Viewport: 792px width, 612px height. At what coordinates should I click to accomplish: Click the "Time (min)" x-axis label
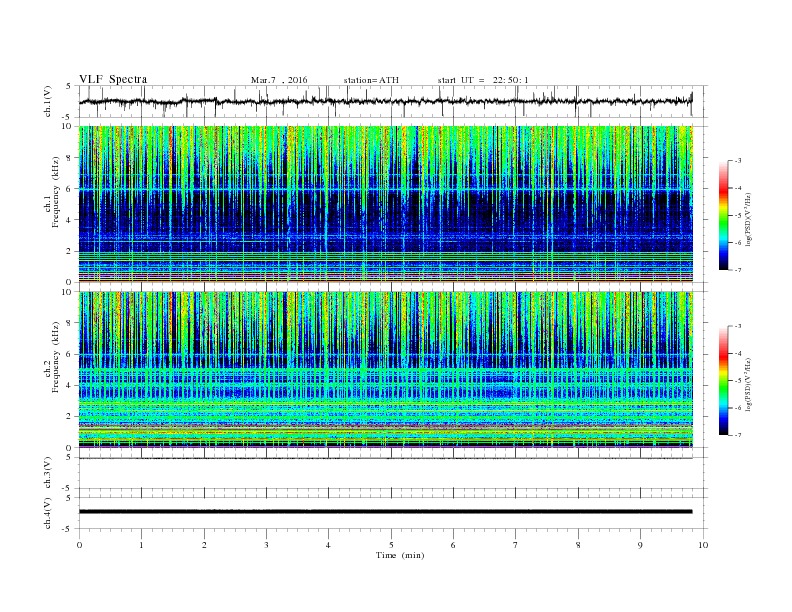400,555
